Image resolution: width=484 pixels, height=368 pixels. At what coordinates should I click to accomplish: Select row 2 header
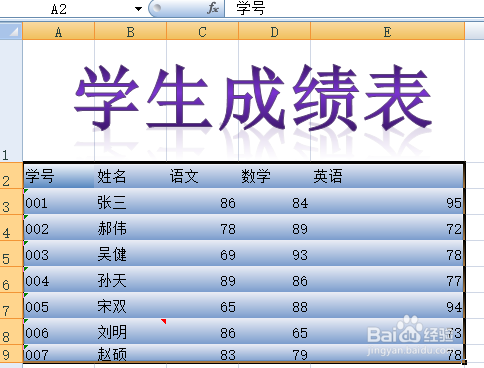click(x=11, y=176)
